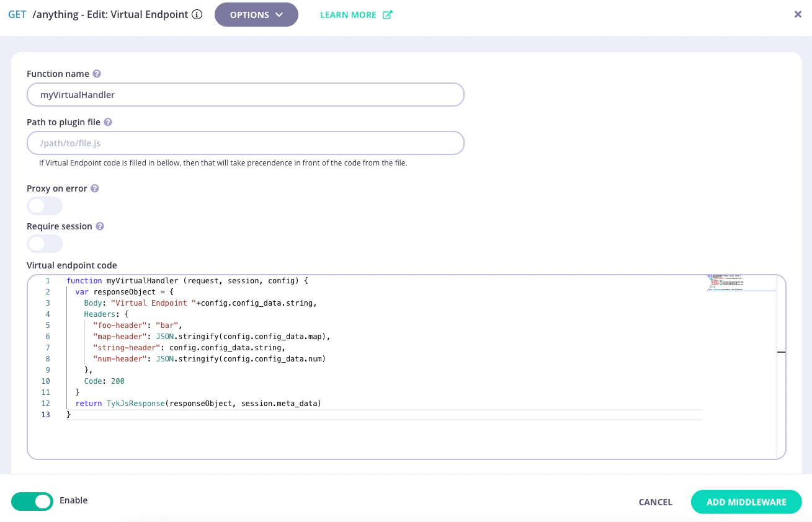The width and height of the screenshot is (812, 522).
Task: Open the LEARN MORE link
Action: pos(348,14)
